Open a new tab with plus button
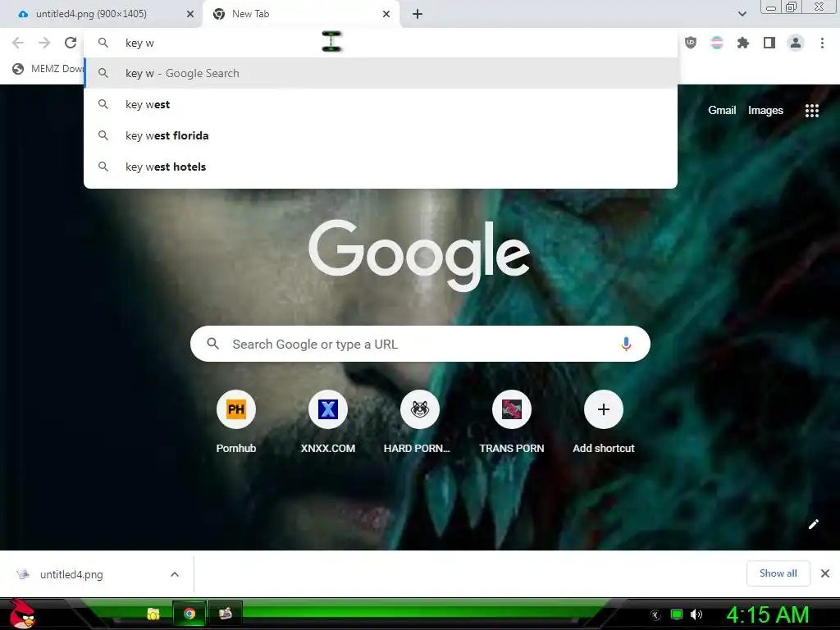The image size is (840, 630). coord(418,14)
